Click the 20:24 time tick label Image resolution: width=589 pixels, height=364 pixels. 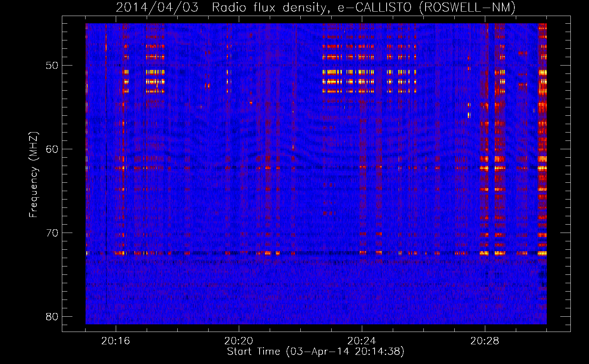362,341
